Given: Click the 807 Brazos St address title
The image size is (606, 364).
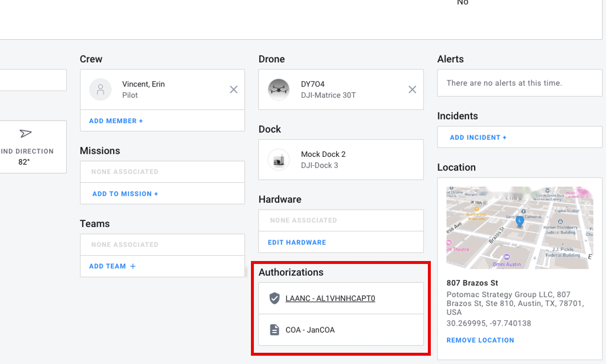Looking at the screenshot, I should (472, 283).
